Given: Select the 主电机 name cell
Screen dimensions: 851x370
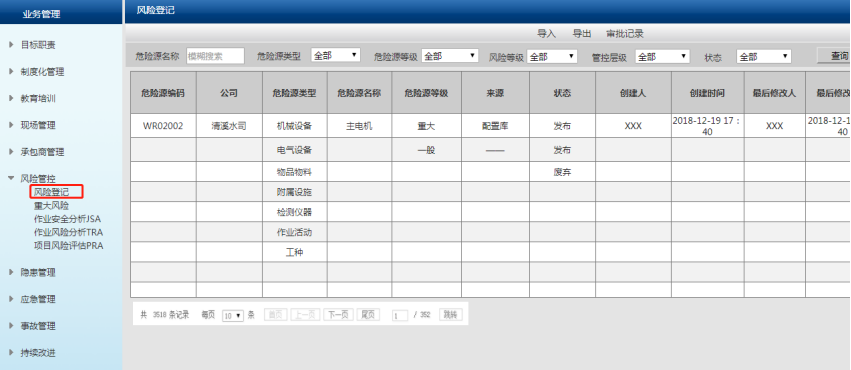Looking at the screenshot, I should (359, 126).
